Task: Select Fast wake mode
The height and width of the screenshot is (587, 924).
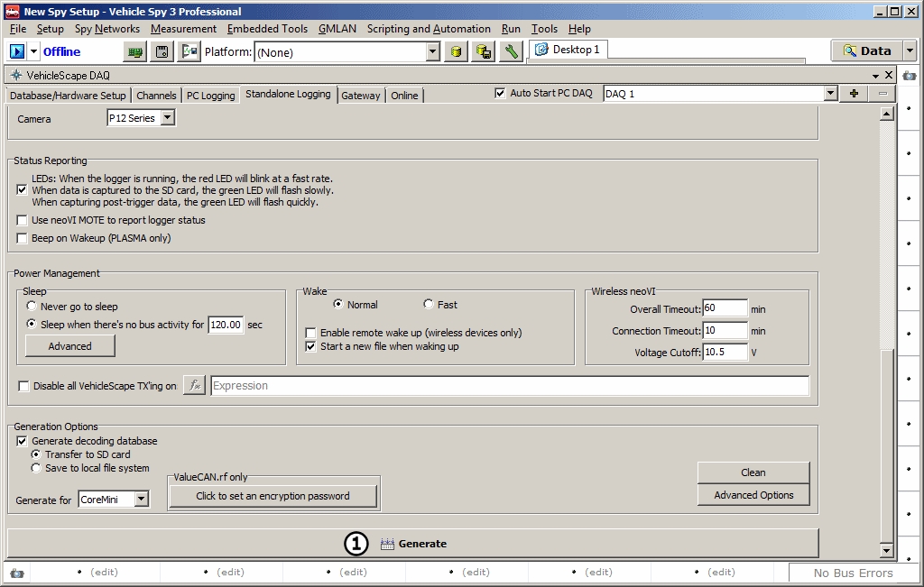Action: click(x=428, y=305)
